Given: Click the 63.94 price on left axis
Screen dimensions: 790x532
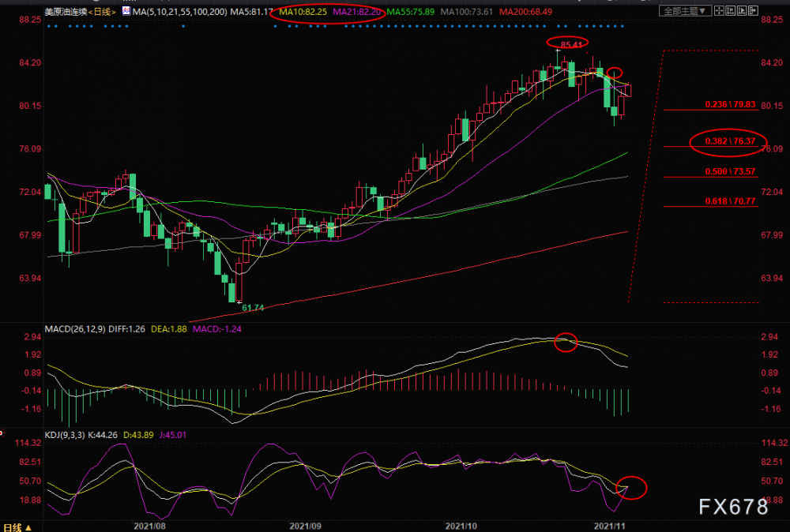Looking at the screenshot, I should pyautogui.click(x=30, y=279).
